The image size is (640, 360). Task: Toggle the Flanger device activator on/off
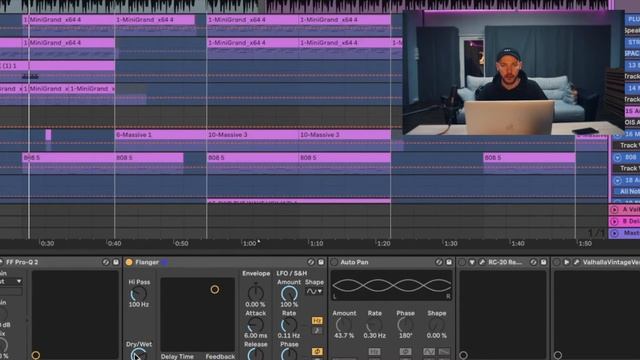click(129, 262)
